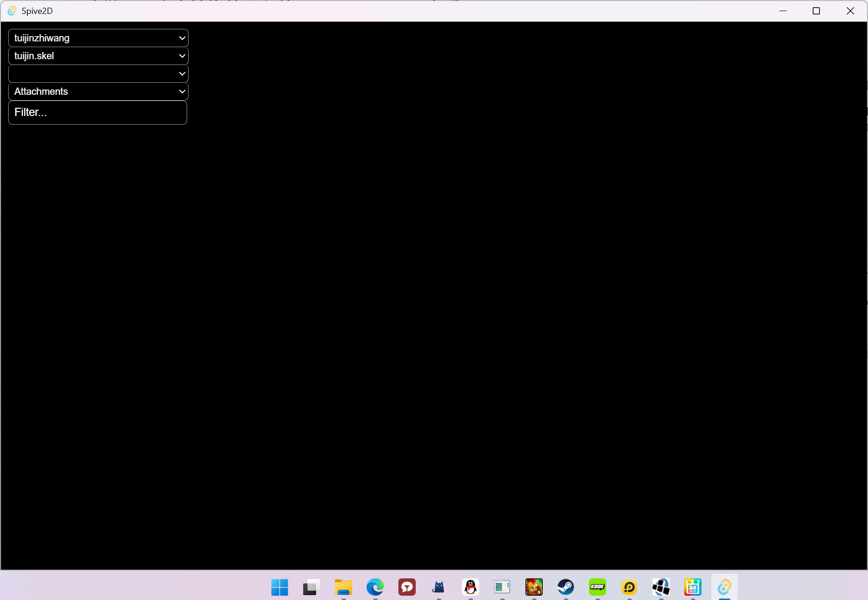Open the empty third dropdown
The image size is (868, 600).
(98, 74)
